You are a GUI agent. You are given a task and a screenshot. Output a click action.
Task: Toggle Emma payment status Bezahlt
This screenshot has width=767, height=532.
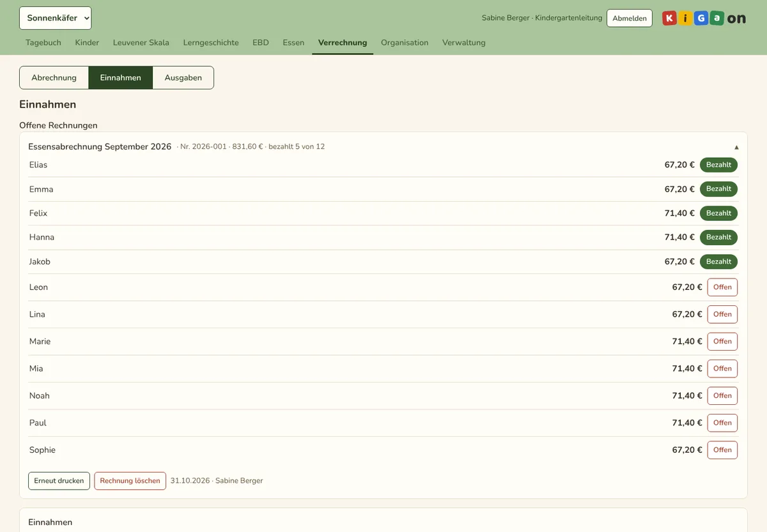click(x=718, y=189)
